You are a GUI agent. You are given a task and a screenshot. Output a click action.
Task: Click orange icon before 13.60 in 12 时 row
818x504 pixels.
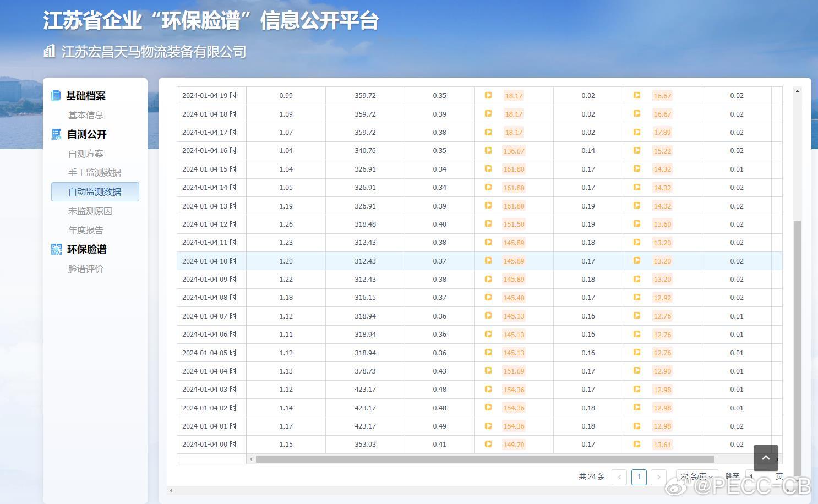pyautogui.click(x=637, y=224)
